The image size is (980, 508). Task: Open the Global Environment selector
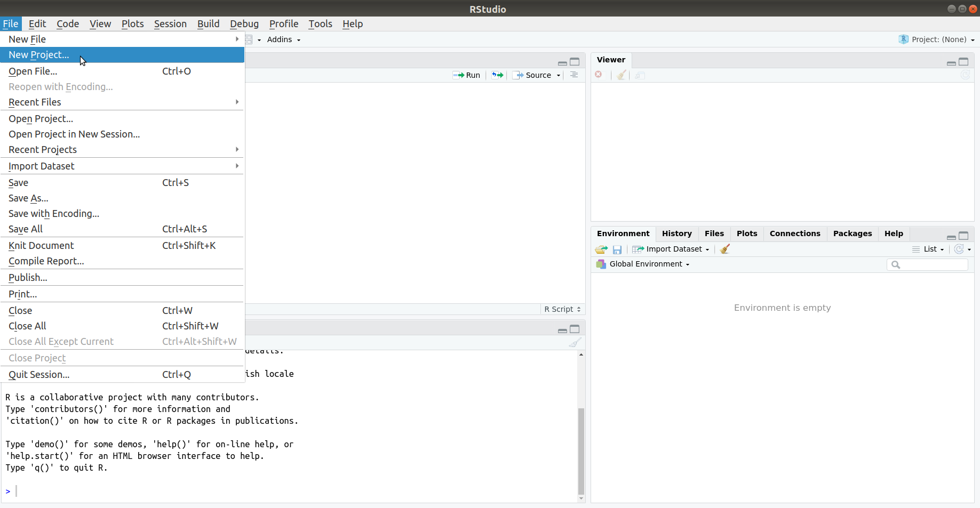(642, 264)
